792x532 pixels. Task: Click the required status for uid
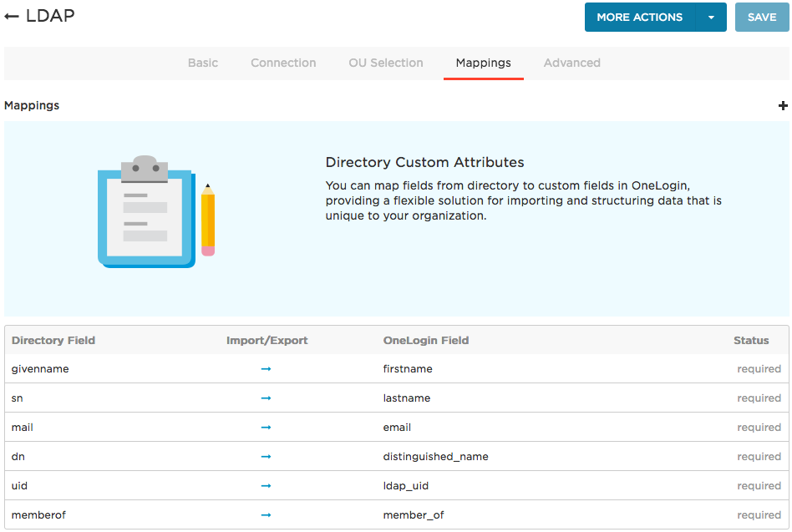coord(759,486)
